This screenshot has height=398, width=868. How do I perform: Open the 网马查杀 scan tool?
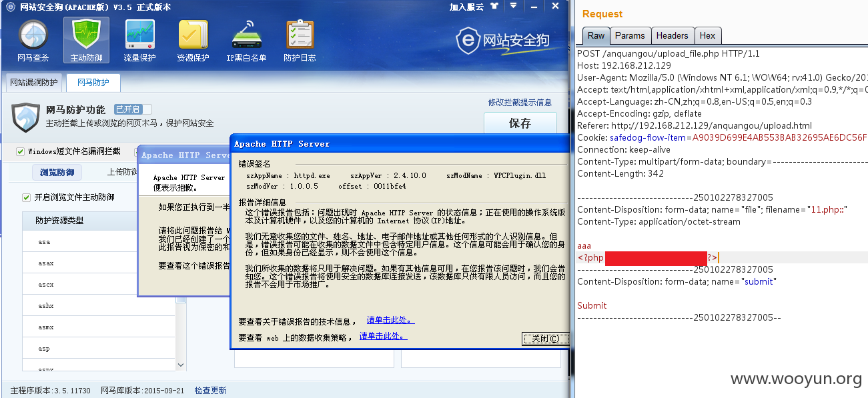33,41
